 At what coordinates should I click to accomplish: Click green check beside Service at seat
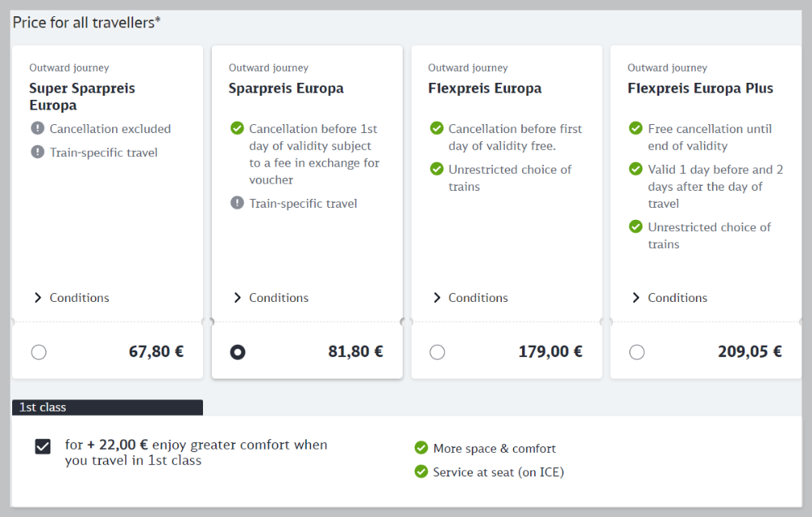(x=421, y=472)
